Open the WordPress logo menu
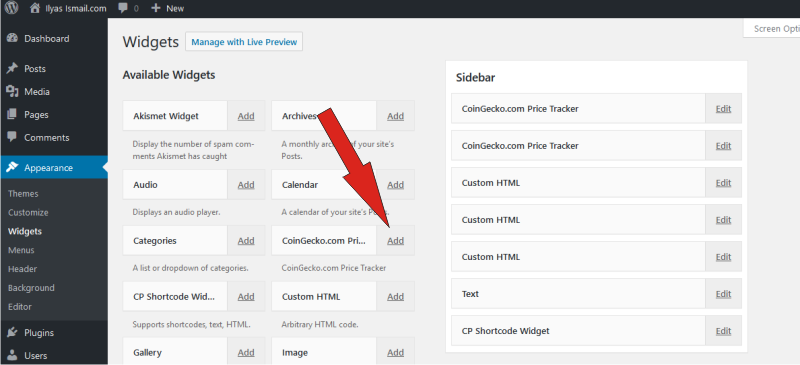 pos(11,8)
